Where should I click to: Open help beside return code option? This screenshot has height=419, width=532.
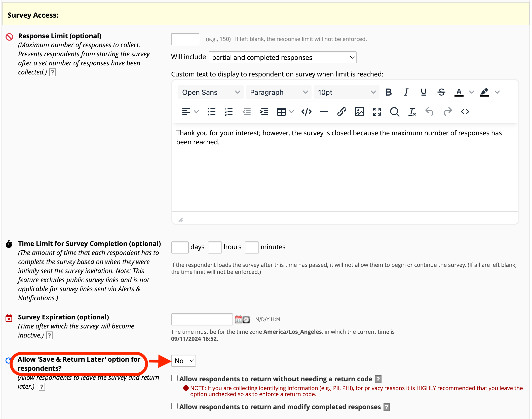[378, 379]
